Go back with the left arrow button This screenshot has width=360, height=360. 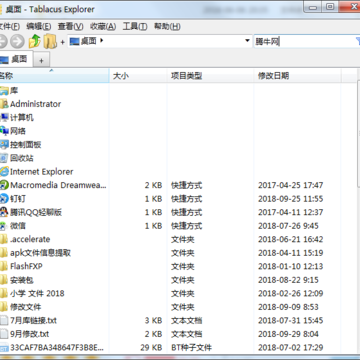pos(2,41)
